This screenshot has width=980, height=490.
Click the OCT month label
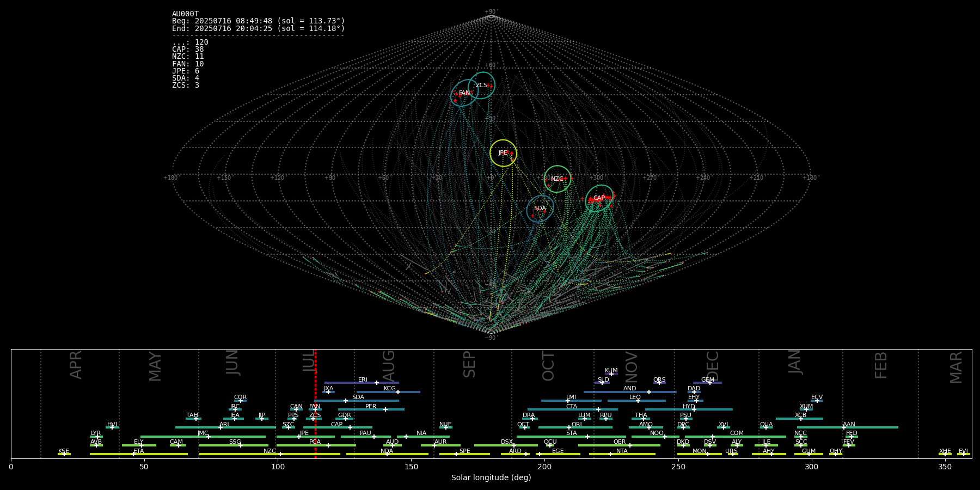(x=549, y=366)
